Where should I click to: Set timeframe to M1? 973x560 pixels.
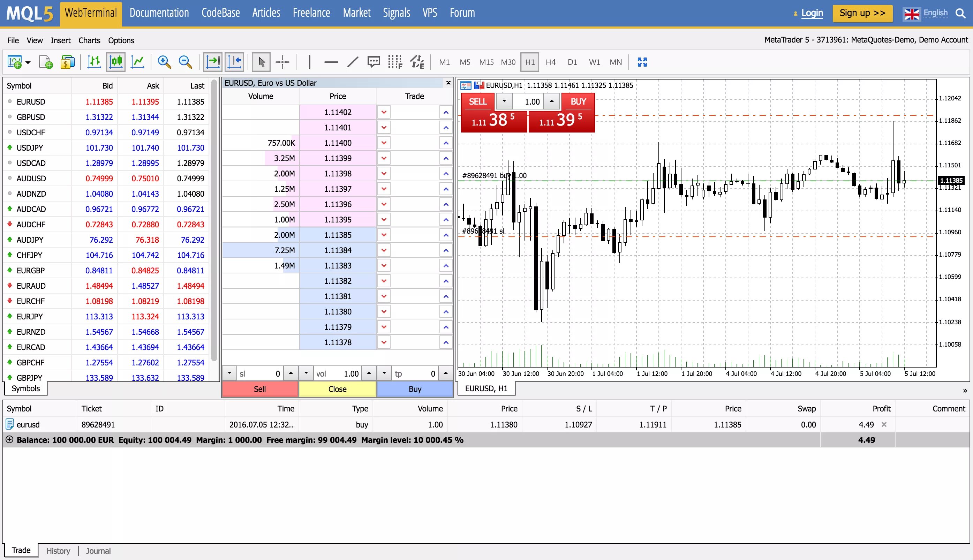tap(444, 62)
